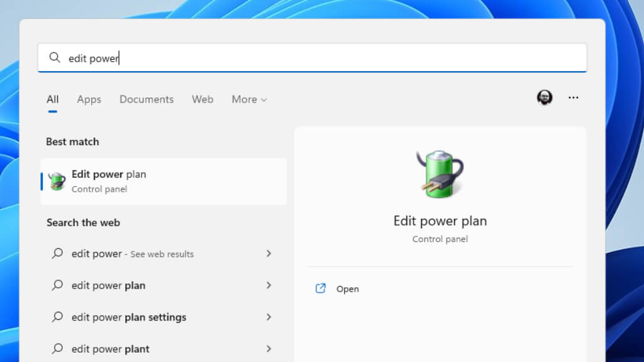Click magnifier icon beside 'edit power plant'
644x362 pixels.
pyautogui.click(x=57, y=349)
